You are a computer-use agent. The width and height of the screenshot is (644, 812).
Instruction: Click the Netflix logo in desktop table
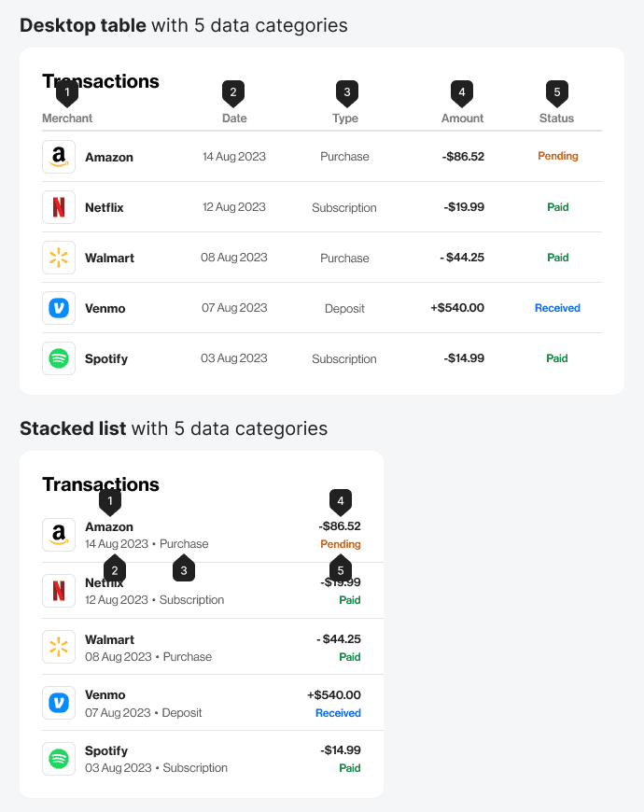[59, 207]
